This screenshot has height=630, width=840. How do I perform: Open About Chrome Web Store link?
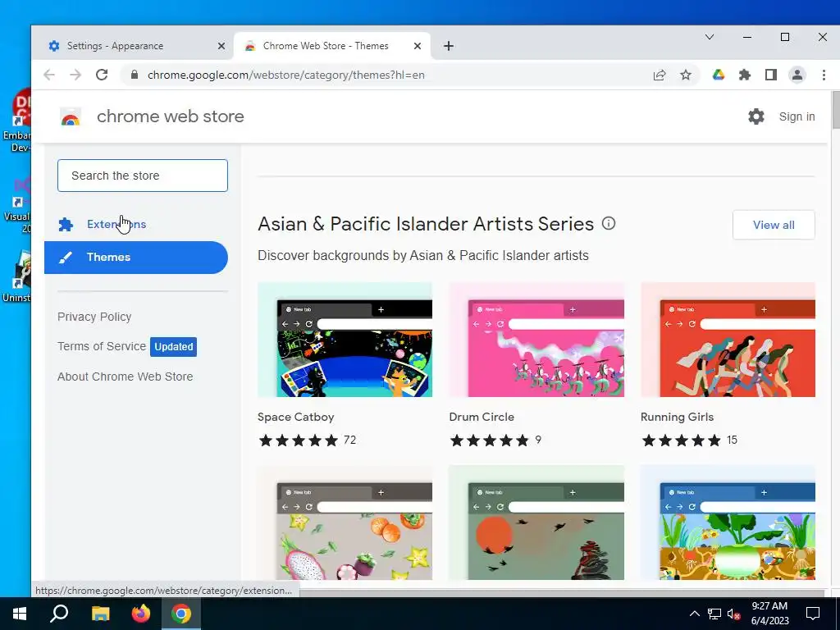[x=125, y=377]
